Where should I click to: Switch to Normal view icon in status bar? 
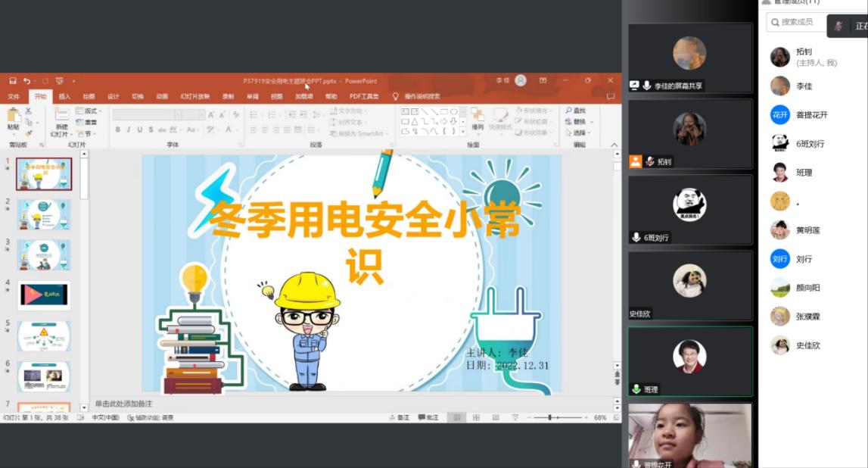click(x=456, y=417)
